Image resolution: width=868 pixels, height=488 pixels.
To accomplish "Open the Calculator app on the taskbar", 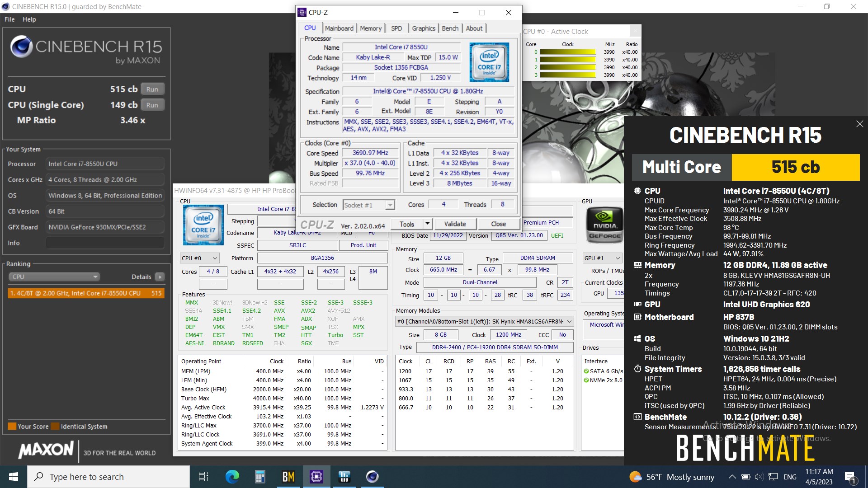I will pyautogui.click(x=260, y=477).
